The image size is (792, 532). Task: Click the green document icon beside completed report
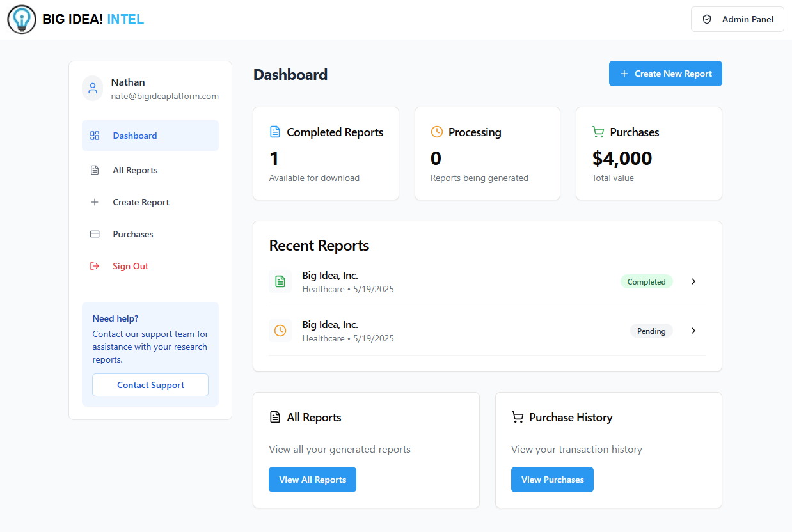pos(280,281)
